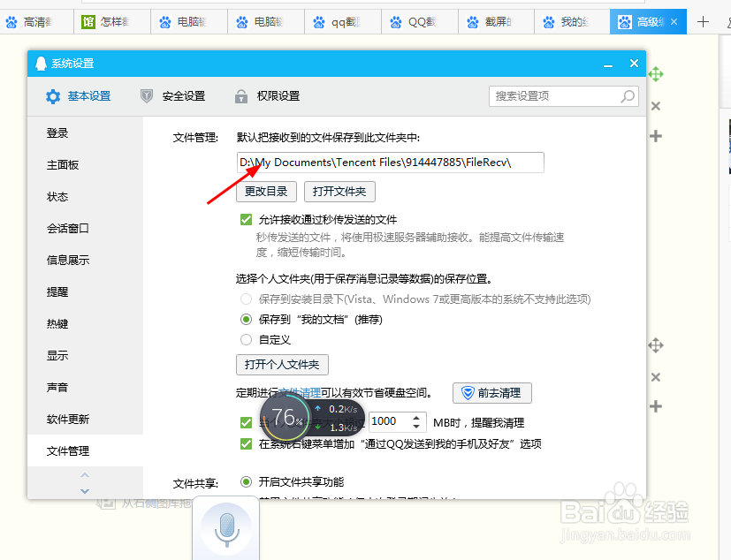Select 开启文件共享功能 radio option
731x560 pixels.
(x=246, y=481)
